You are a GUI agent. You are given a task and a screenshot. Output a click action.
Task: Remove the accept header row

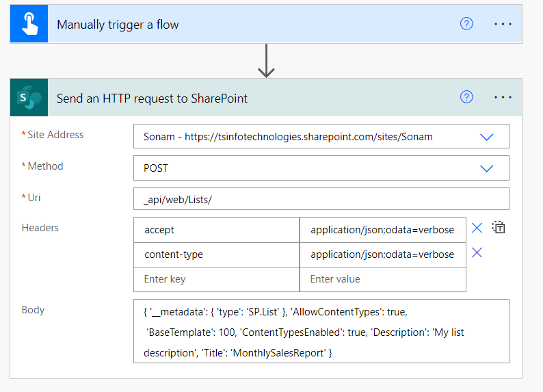tap(477, 228)
